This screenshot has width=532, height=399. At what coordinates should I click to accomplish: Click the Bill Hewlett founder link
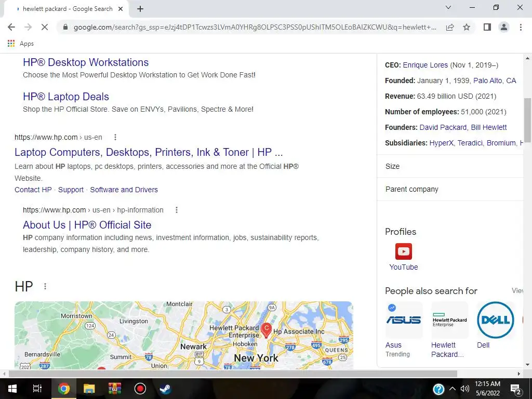tap(488, 128)
